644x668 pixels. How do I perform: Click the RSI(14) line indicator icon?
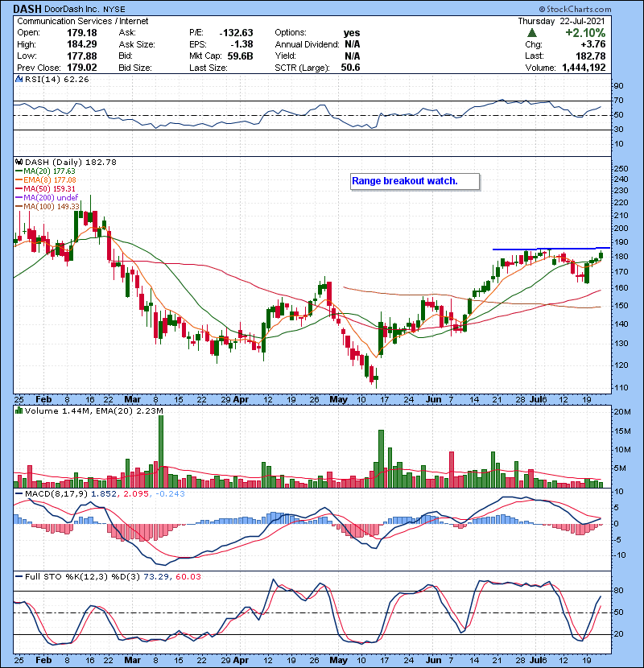coord(19,79)
